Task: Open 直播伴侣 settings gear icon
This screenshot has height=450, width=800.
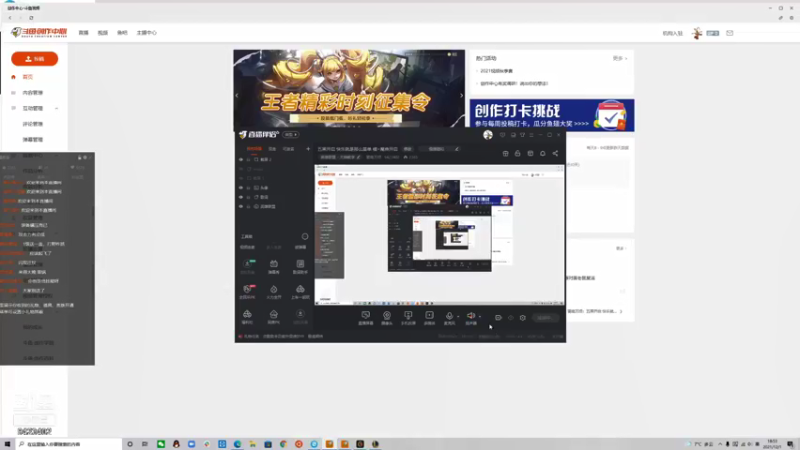Action: [522, 318]
